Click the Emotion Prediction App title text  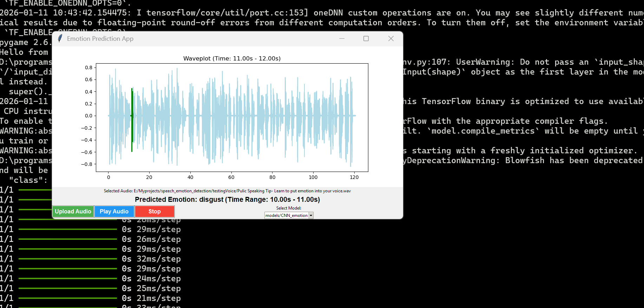click(x=100, y=39)
